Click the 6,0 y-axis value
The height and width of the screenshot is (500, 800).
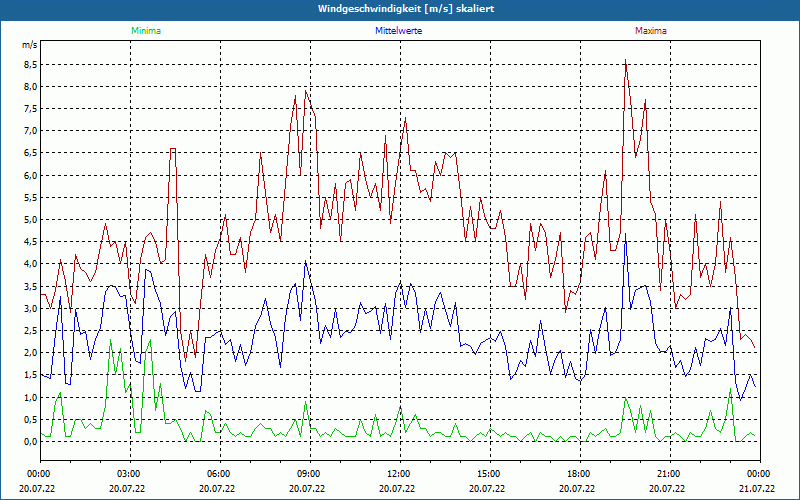coord(30,176)
